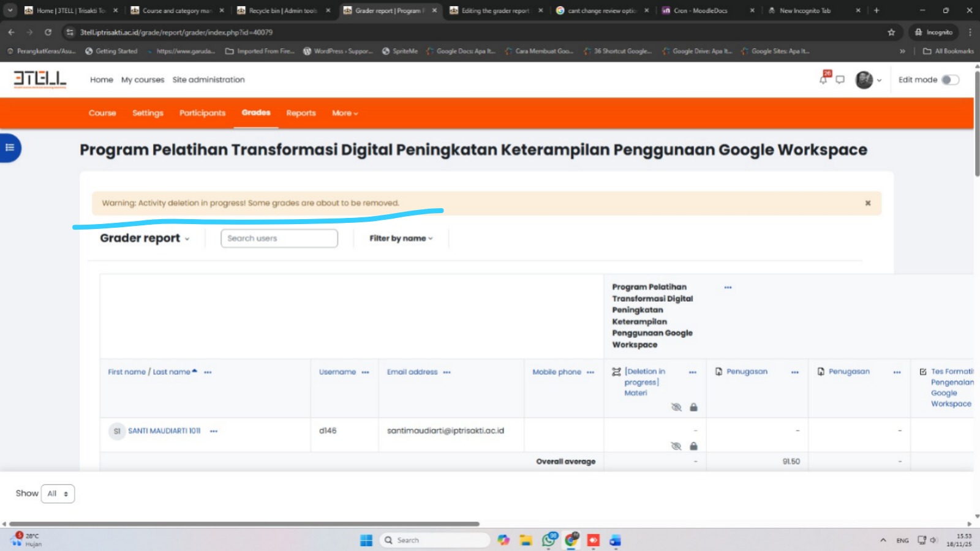Open actions menu for Email address column
Viewport: 980px width, 551px height.
coord(447,372)
